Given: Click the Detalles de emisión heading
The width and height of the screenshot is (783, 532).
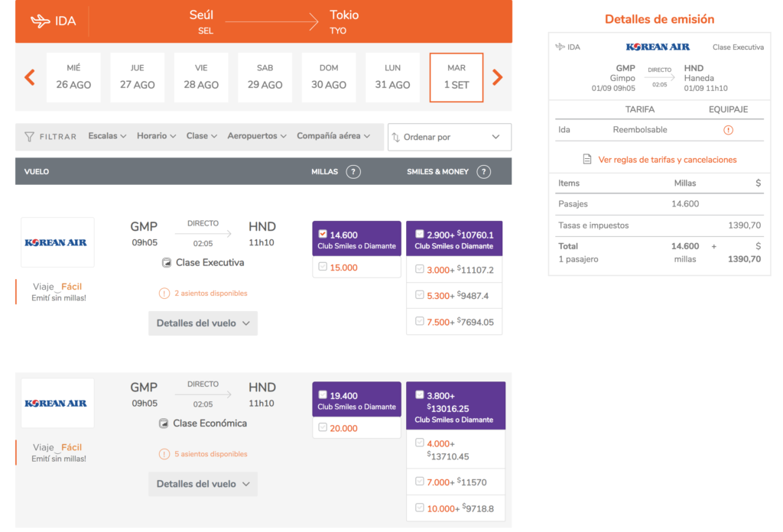Looking at the screenshot, I should [659, 19].
